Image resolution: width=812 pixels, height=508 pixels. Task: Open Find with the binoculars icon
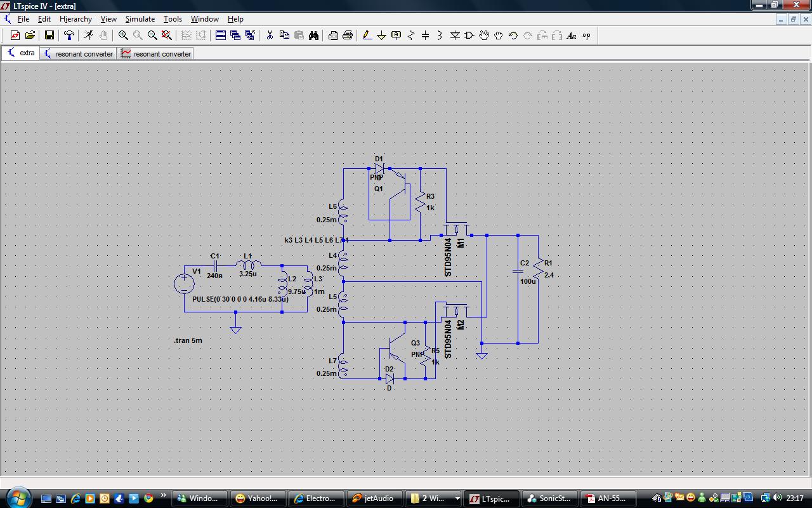pyautogui.click(x=313, y=36)
